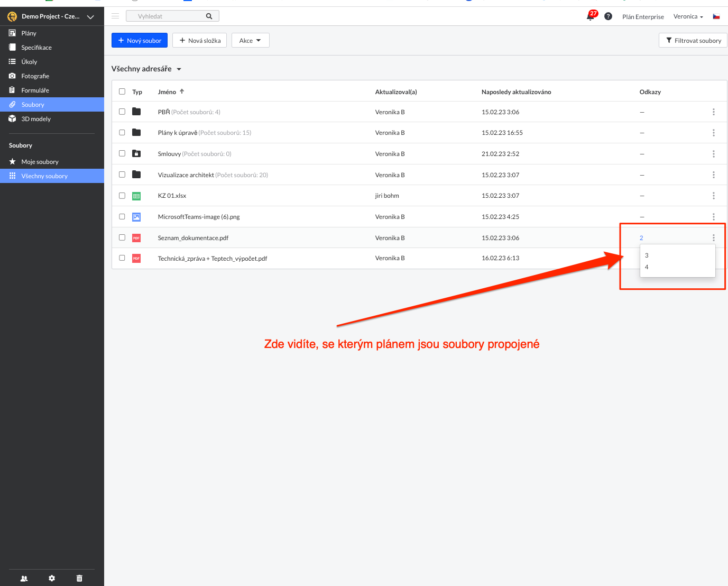Open the settings gear in sidebar footer

click(x=52, y=578)
